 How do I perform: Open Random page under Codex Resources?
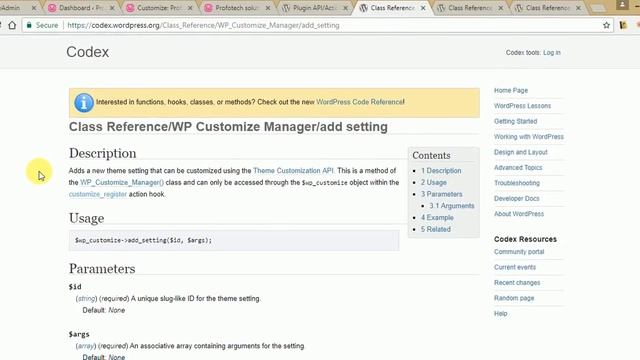tap(514, 298)
